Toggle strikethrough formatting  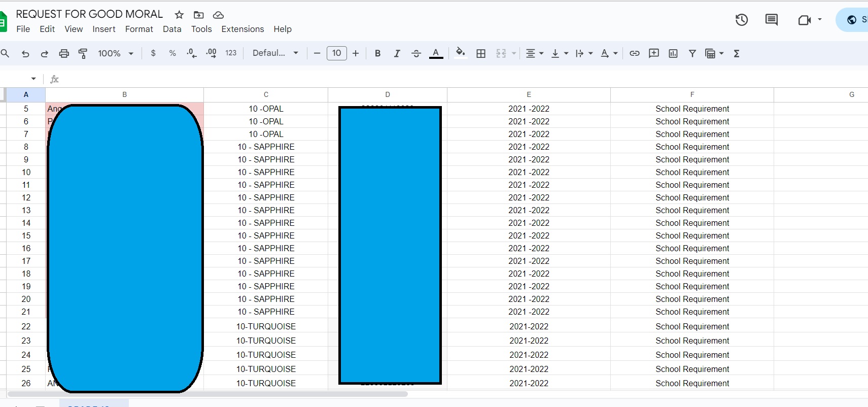pos(416,53)
